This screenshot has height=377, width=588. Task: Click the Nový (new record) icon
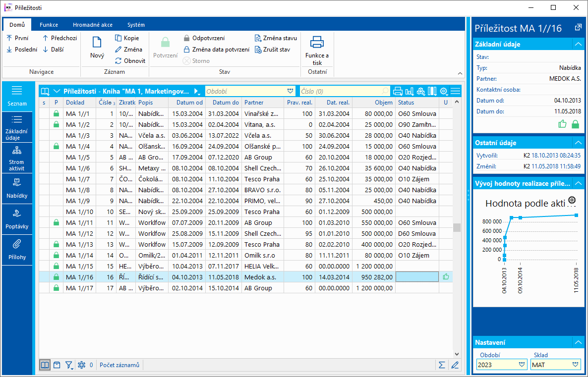97,43
